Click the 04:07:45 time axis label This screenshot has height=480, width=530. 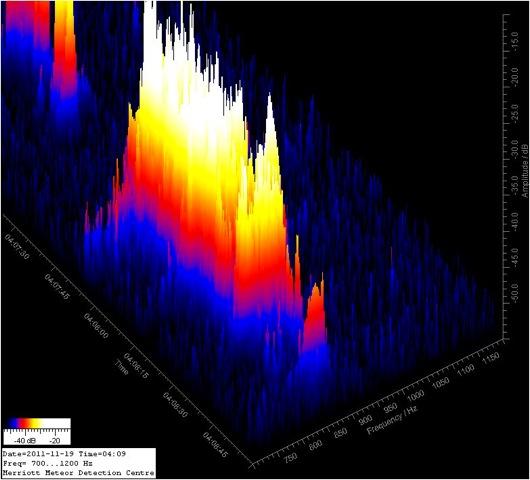pos(57,287)
